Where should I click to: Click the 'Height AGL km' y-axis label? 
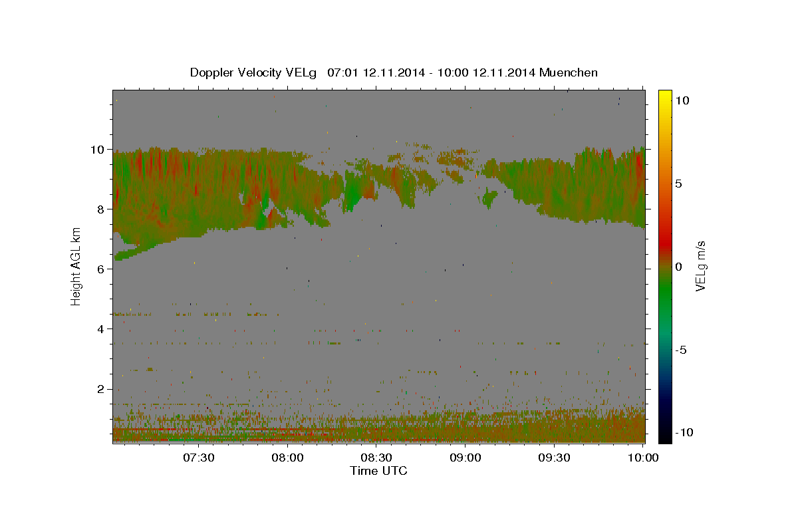76,266
